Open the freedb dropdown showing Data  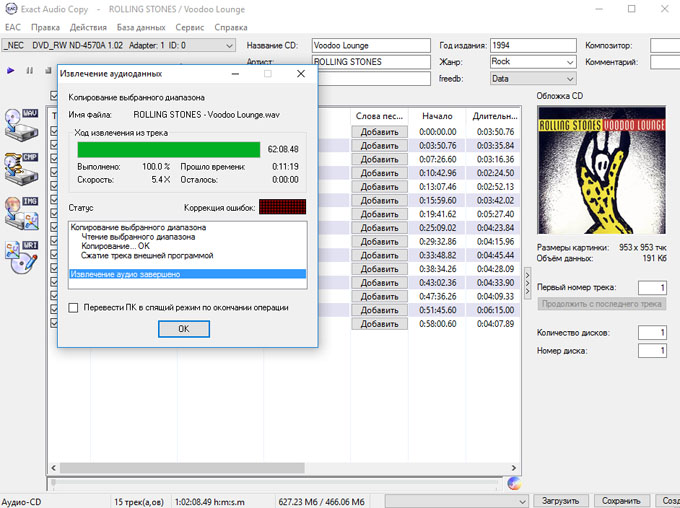point(569,78)
